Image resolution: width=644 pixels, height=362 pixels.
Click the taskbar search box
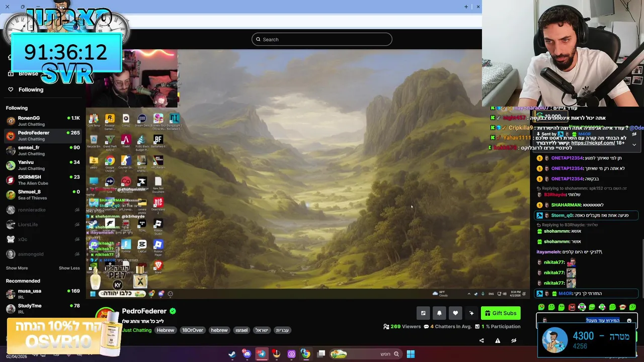[x=365, y=354]
